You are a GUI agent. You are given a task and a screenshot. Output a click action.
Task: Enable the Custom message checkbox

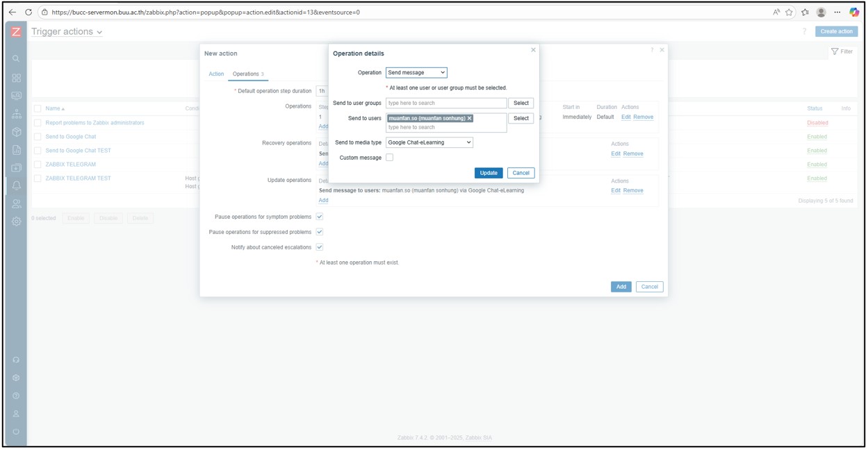[389, 158]
